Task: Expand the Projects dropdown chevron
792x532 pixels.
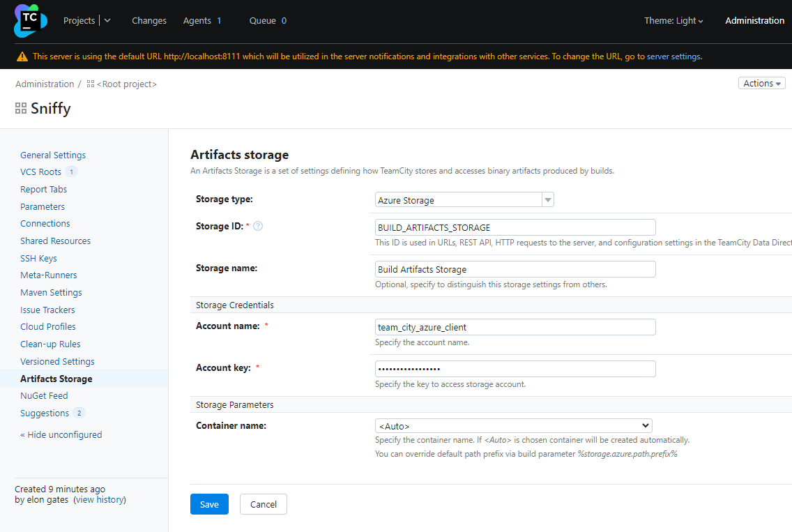Action: click(x=107, y=21)
